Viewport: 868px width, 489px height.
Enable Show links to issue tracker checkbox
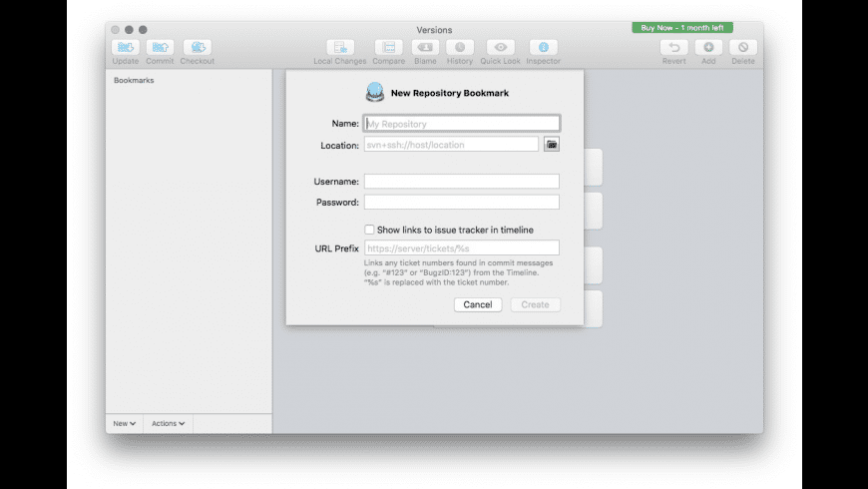369,230
